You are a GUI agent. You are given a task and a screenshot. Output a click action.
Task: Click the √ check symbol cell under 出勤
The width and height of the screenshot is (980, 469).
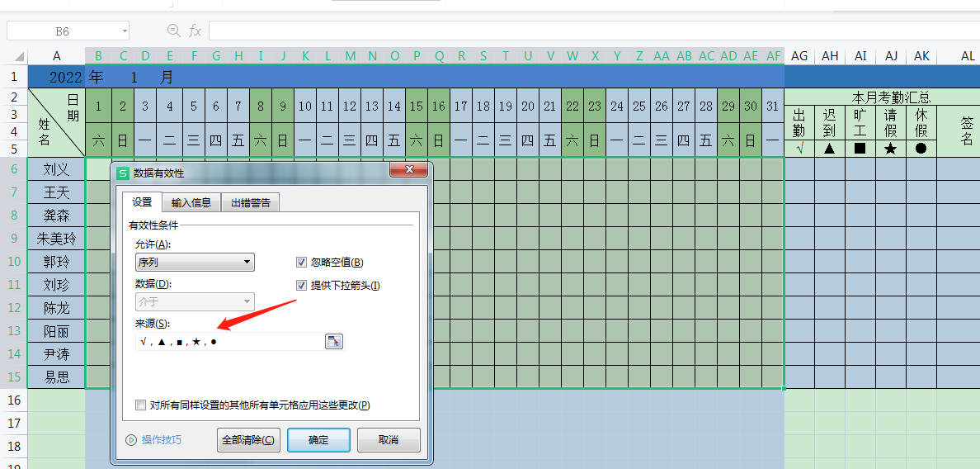[x=799, y=148]
